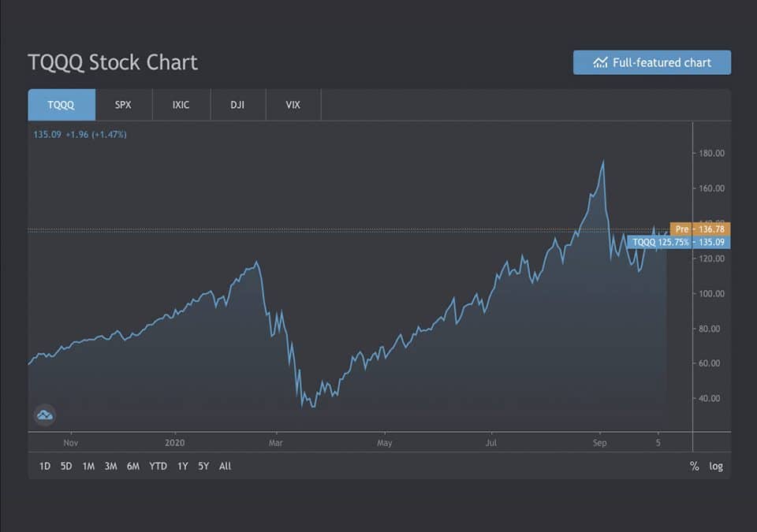
Task: Set the time range to 6M
Action: click(x=133, y=467)
